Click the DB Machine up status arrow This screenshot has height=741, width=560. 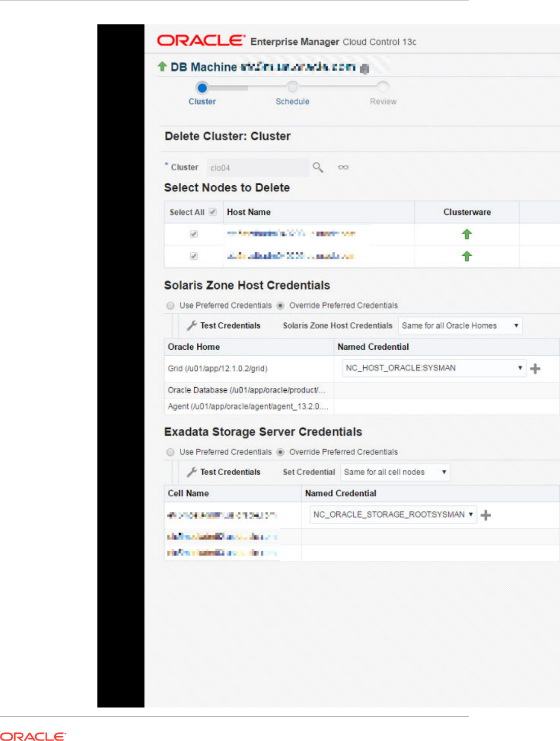[x=162, y=66]
